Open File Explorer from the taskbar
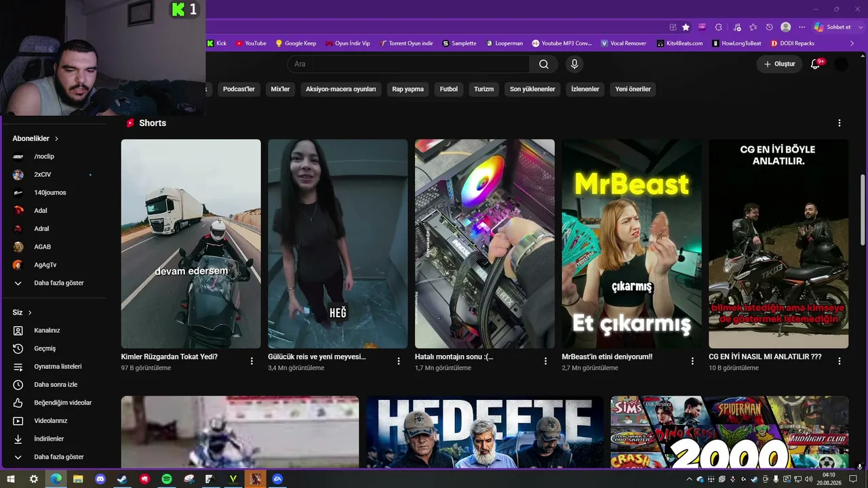Screen dimensions: 868x488 (78, 479)
